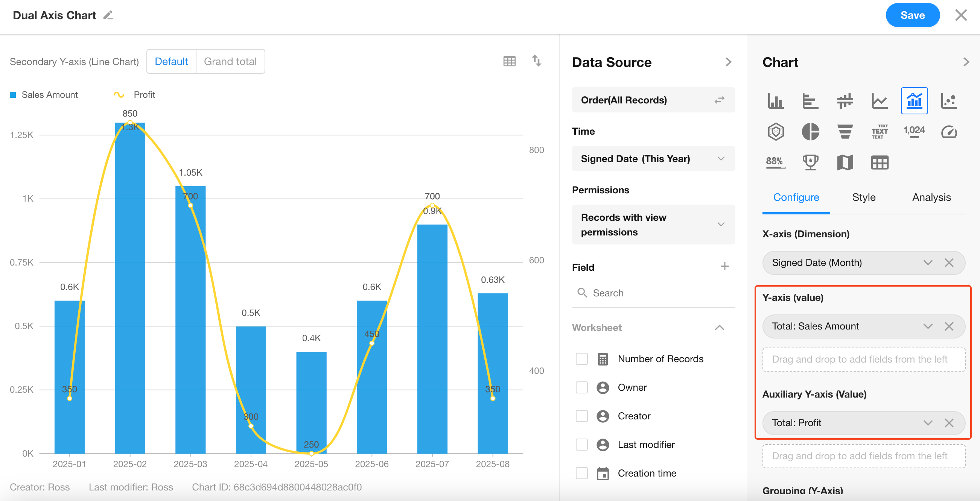The image size is (980, 501).
Task: Switch to table view icon above chart
Action: pyautogui.click(x=509, y=61)
